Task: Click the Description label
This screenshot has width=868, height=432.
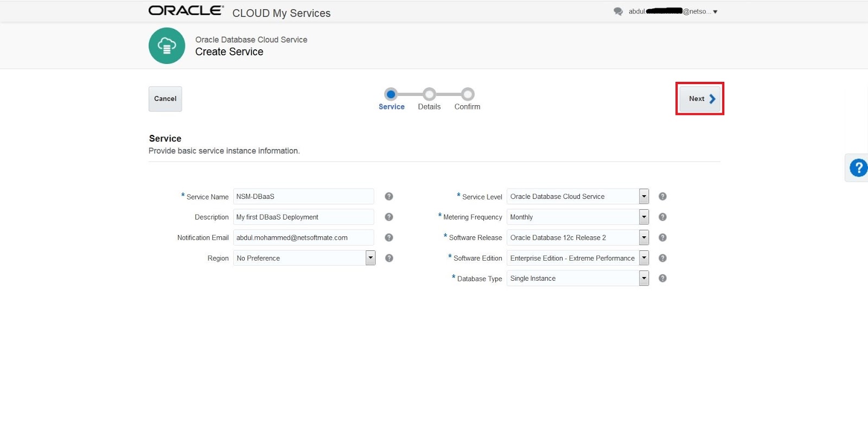Action: pyautogui.click(x=212, y=217)
